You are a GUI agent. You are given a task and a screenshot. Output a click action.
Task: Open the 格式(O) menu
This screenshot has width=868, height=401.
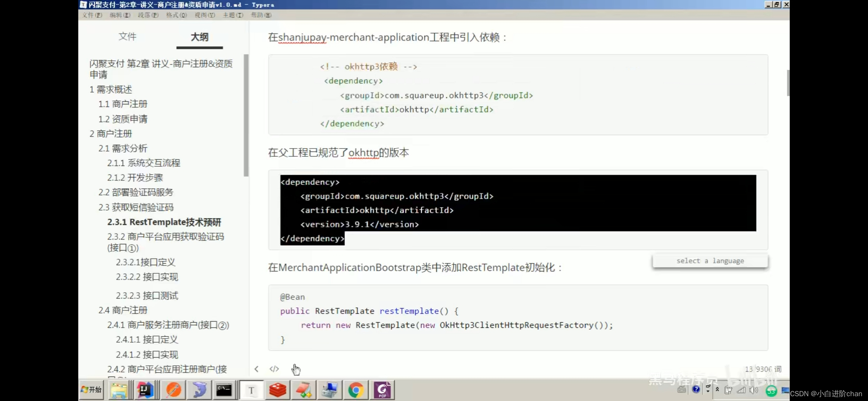177,15
